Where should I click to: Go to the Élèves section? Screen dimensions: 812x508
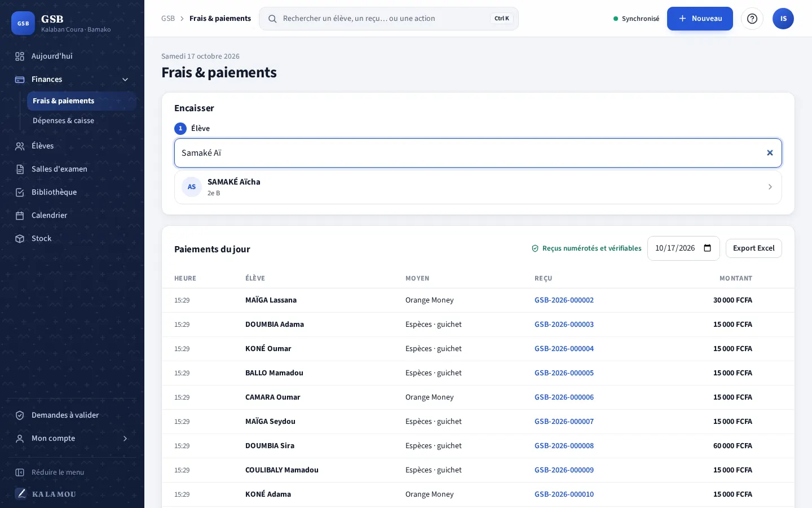[72, 146]
